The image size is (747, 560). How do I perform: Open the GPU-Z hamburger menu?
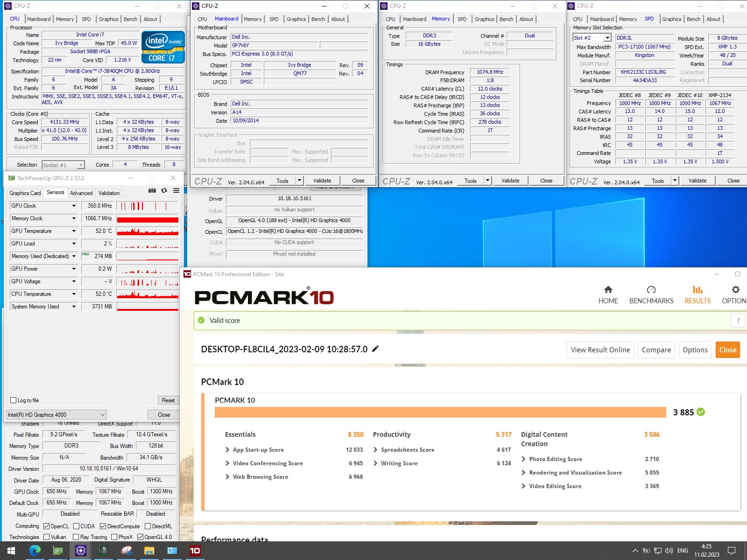176,190
